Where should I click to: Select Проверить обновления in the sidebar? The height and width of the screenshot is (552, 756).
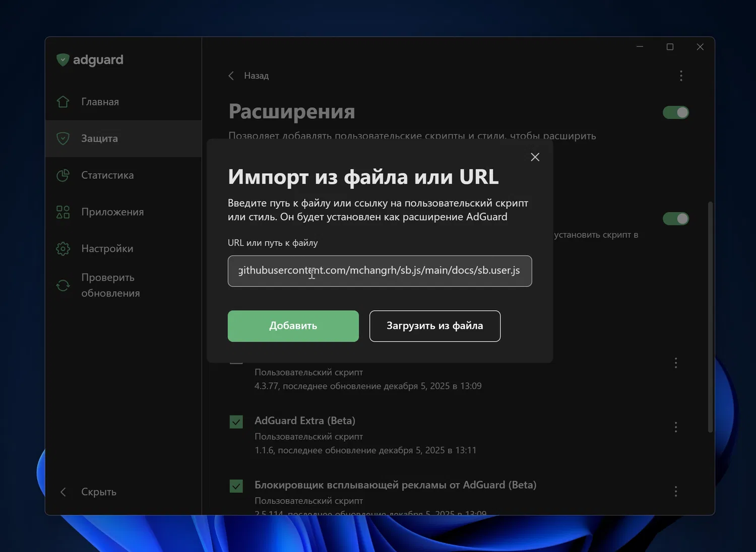point(123,286)
